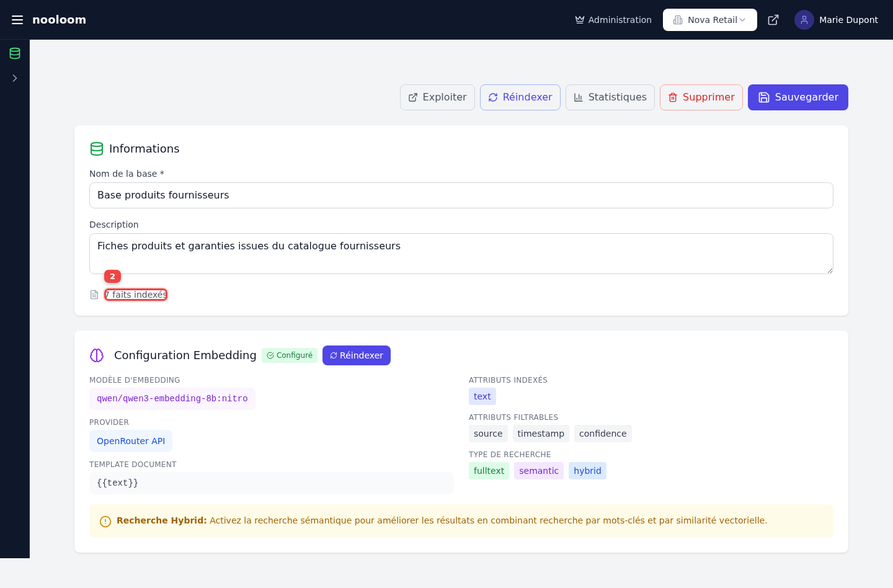Click the document icon beside faits indexés
The width and height of the screenshot is (893, 588).
pyautogui.click(x=94, y=295)
